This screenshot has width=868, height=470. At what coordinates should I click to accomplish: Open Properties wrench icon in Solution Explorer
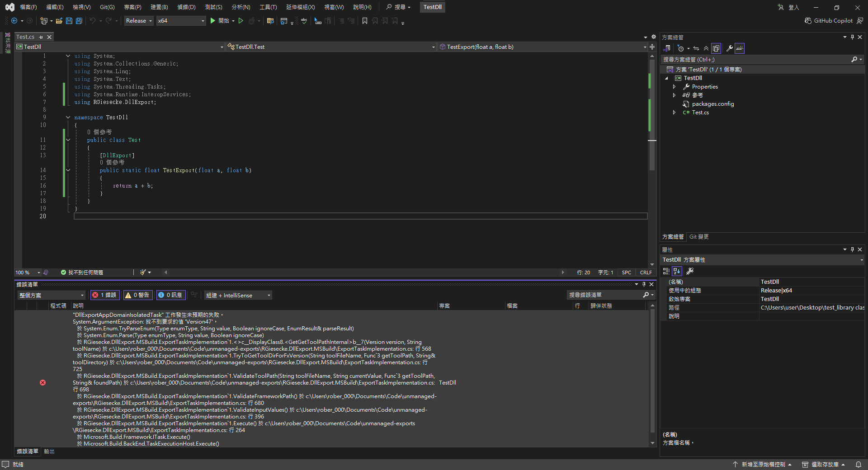point(729,48)
